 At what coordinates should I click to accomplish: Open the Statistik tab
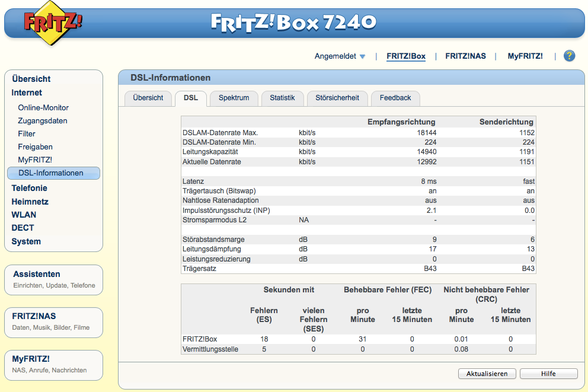click(x=282, y=98)
